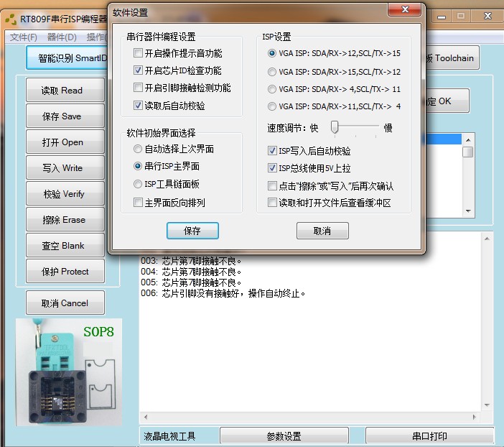504x447 pixels.
Task: Click the 取消 button in settings dialog
Action: coord(322,231)
